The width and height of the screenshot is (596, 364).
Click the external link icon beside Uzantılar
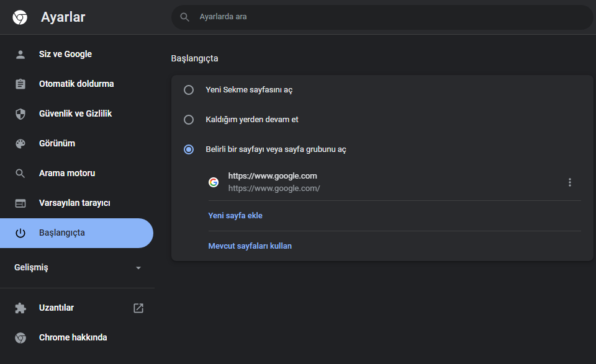pos(138,308)
